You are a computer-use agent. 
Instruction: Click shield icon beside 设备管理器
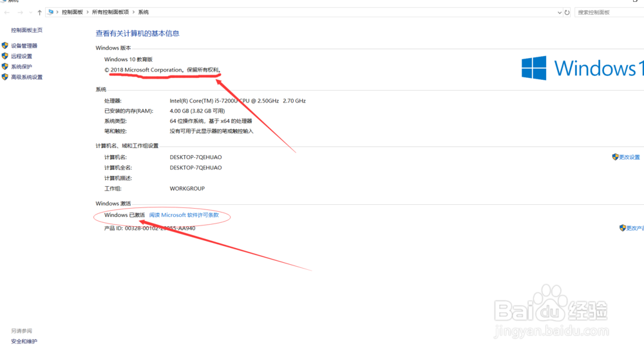click(x=5, y=46)
